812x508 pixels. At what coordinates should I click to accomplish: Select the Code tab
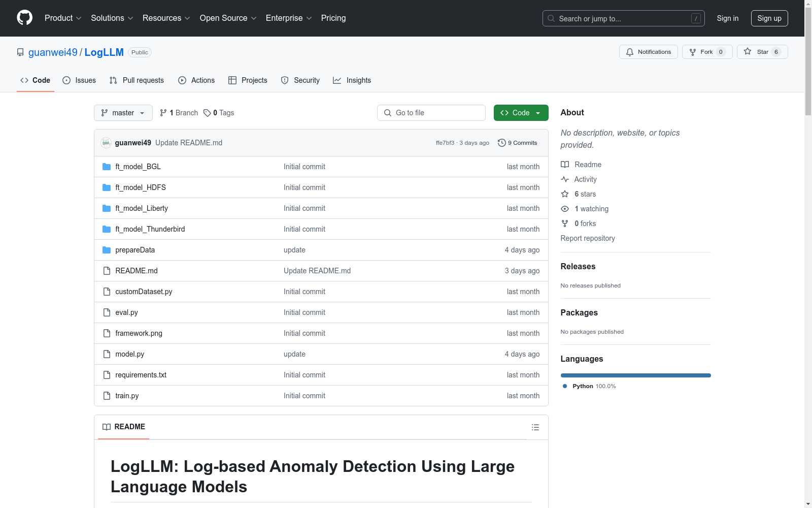pos(35,80)
